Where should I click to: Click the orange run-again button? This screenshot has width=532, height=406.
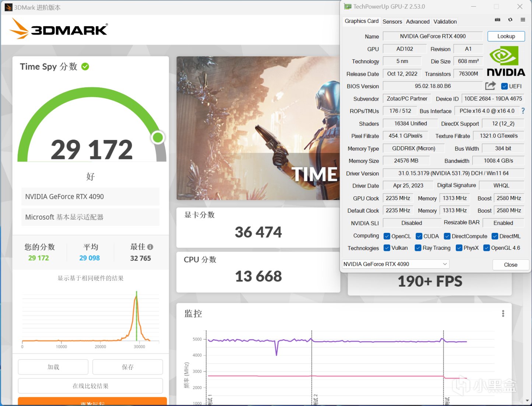(x=92, y=401)
